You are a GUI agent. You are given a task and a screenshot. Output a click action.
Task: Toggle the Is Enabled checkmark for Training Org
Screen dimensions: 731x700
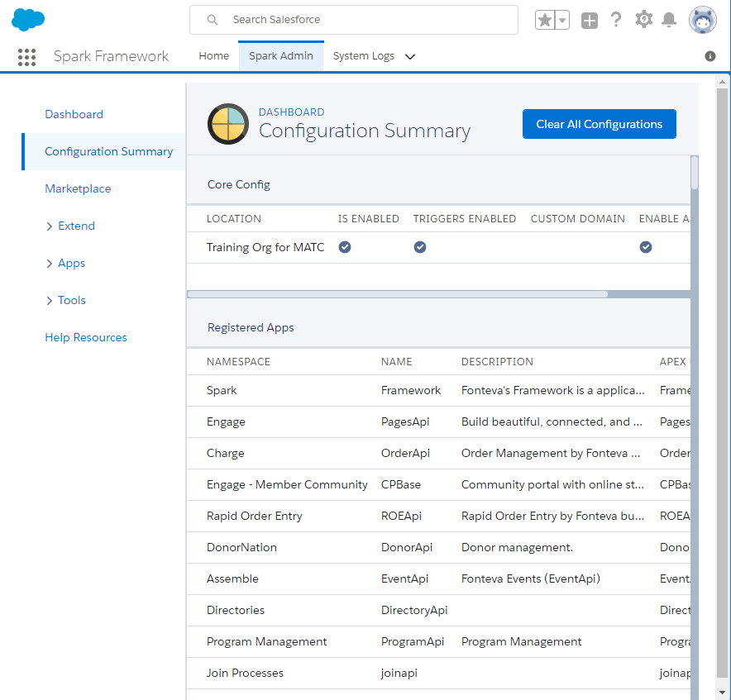tap(345, 247)
